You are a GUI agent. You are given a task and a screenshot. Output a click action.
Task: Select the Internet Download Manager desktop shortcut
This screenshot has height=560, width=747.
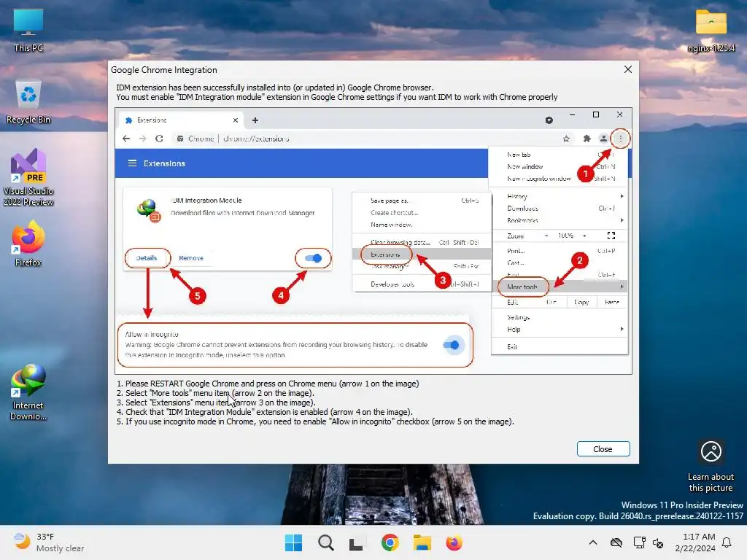pos(28,392)
